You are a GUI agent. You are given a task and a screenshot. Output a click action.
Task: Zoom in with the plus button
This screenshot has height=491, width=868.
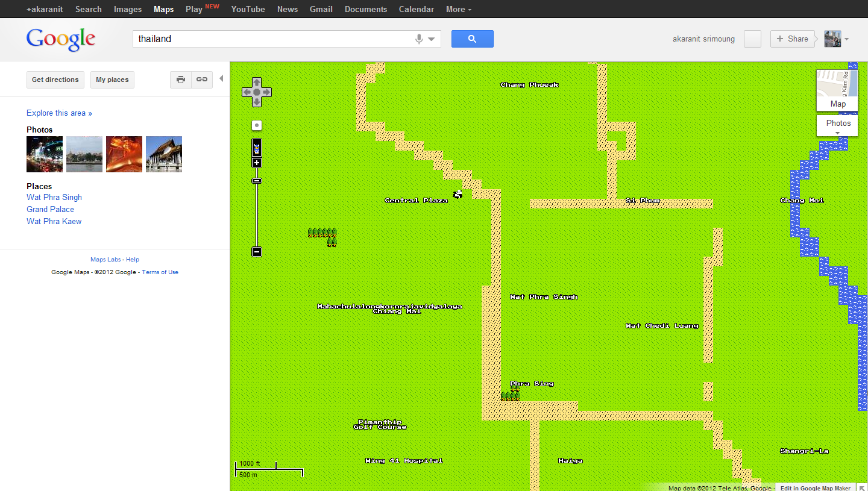click(257, 163)
